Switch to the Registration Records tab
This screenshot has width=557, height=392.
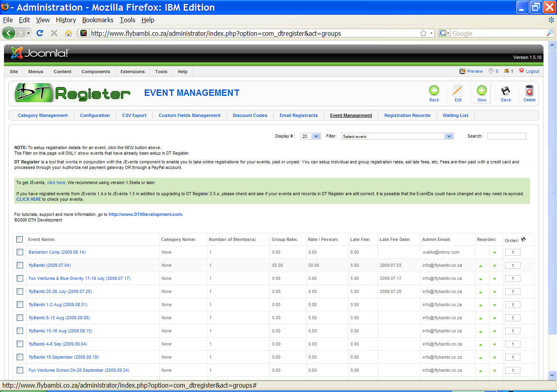tap(407, 115)
